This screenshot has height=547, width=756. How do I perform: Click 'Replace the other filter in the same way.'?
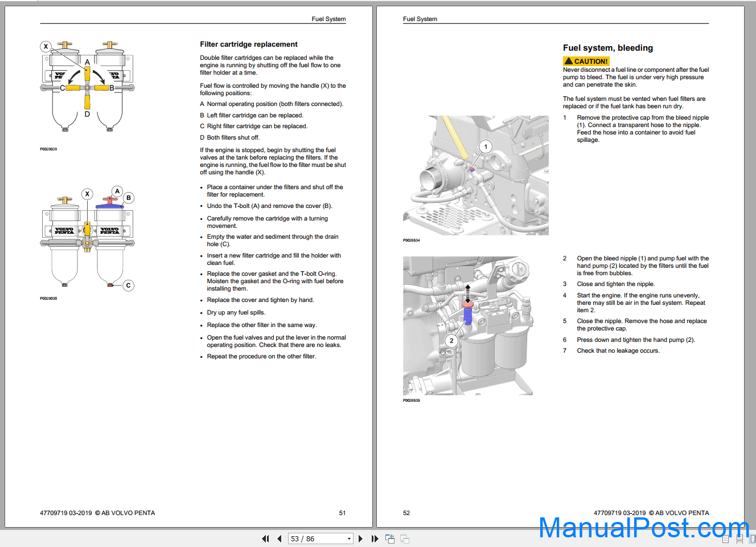click(262, 325)
